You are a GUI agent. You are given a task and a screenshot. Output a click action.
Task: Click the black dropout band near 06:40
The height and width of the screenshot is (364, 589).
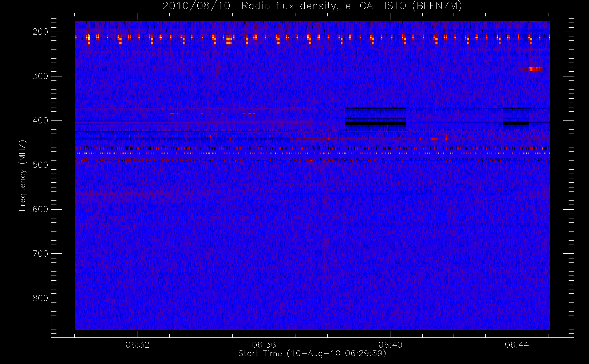pyautogui.click(x=375, y=123)
